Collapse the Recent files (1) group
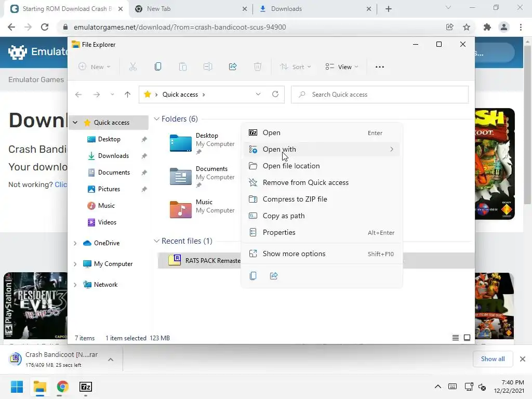The image size is (532, 399). (156, 241)
